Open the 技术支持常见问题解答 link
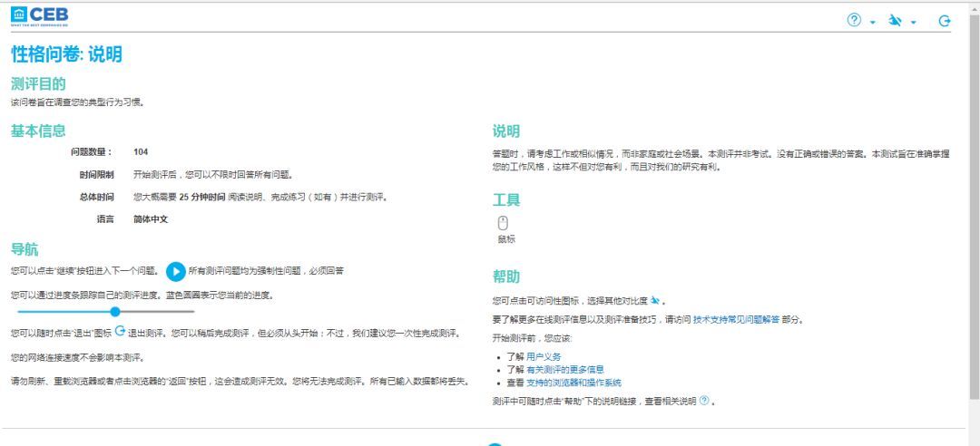 pyautogui.click(x=736, y=320)
